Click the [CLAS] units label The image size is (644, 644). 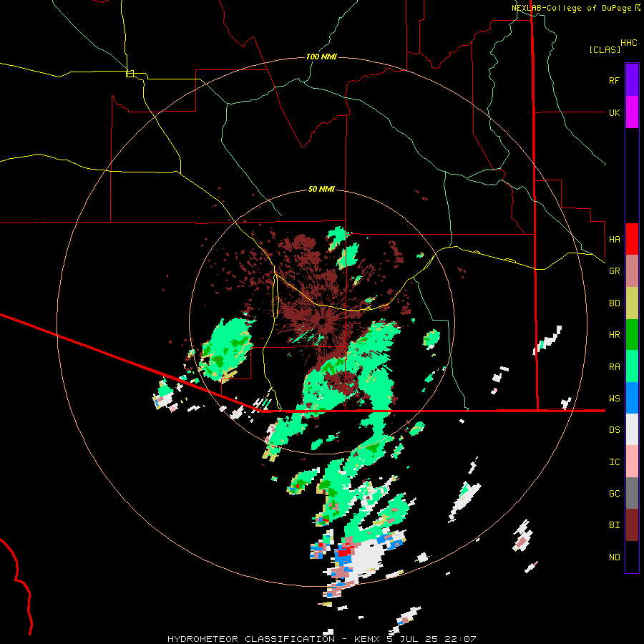pos(605,50)
